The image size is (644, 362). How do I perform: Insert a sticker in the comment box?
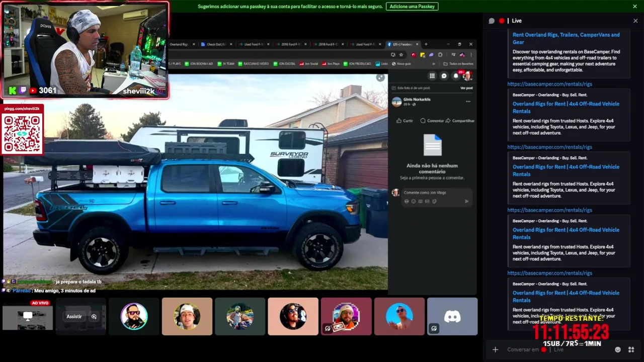pos(434,201)
